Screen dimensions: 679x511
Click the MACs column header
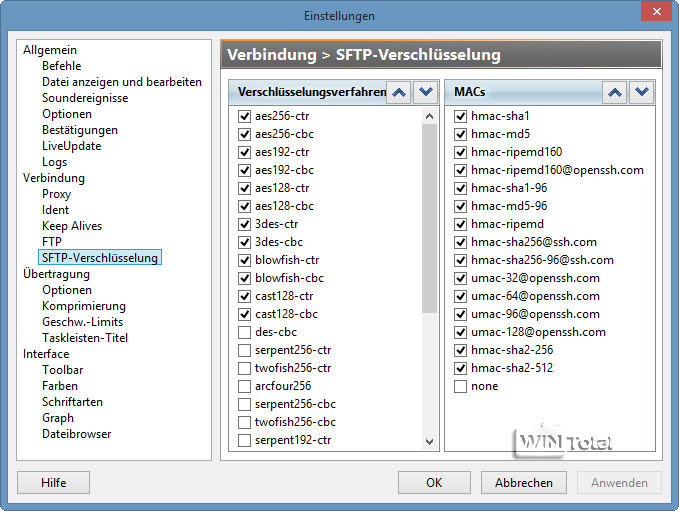524,92
